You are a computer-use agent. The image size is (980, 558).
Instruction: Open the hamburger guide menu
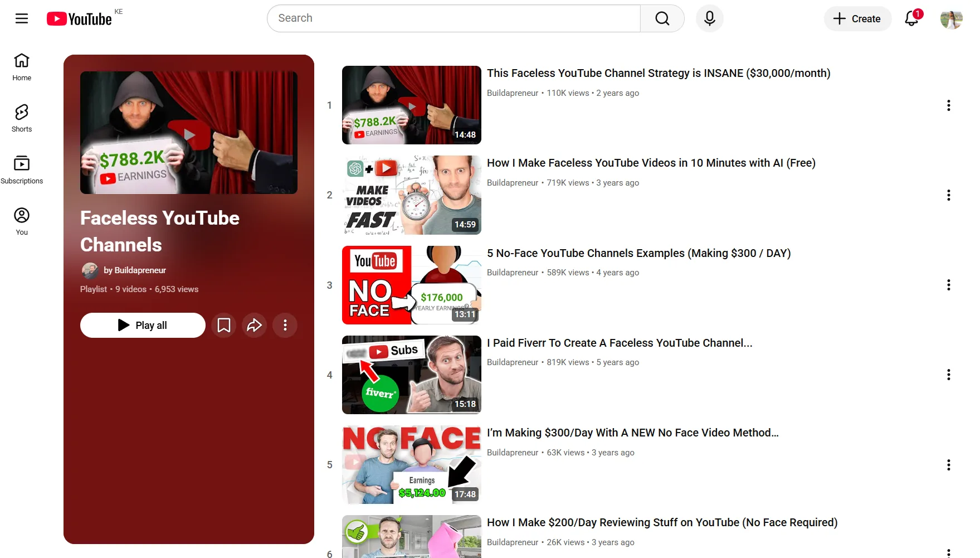(22, 18)
